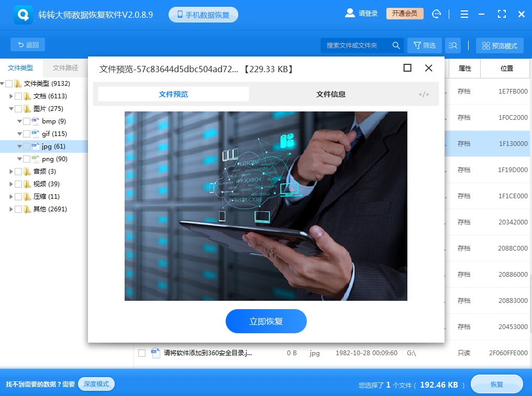The image size is (532, 396).
Task: Expand the 音频 (3) tree node
Action: click(x=10, y=171)
